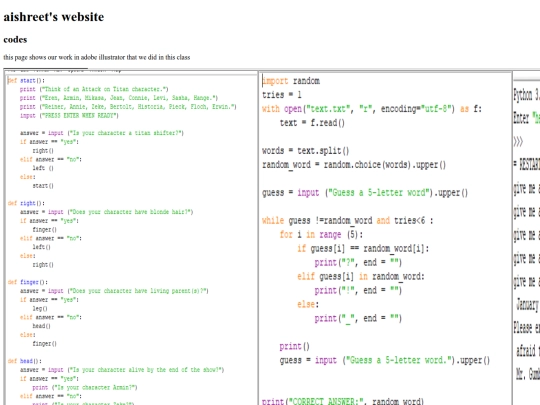Click the "Is your character Armin?" print line
Viewport: 540px width, 405px height.
pyautogui.click(x=85, y=387)
